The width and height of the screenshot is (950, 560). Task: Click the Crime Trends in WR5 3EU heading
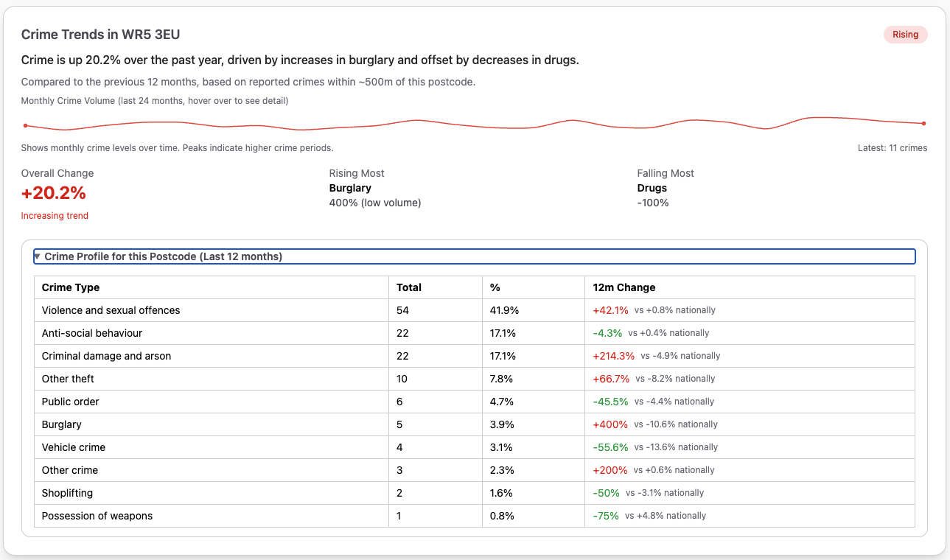click(x=101, y=35)
